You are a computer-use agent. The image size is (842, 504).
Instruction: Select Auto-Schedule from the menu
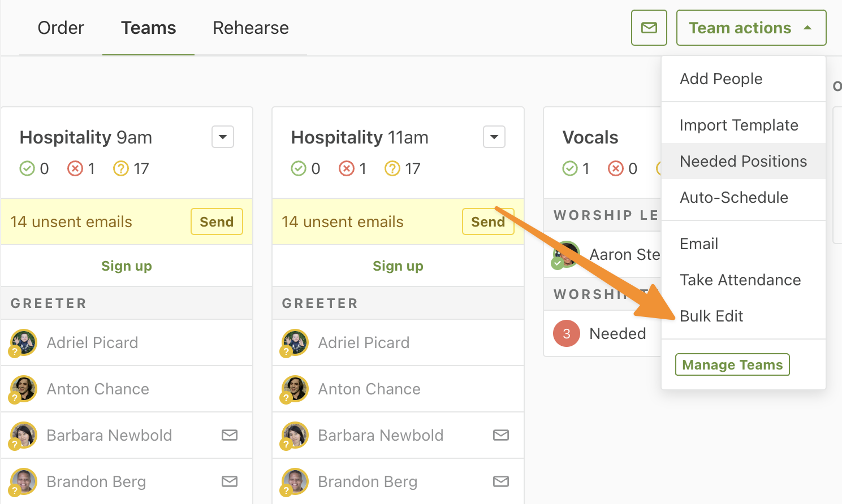tap(733, 197)
